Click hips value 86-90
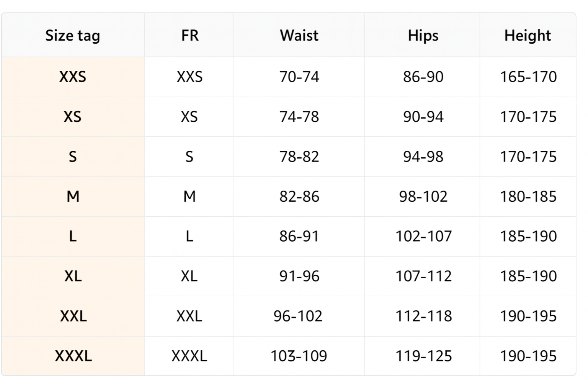 (423, 77)
